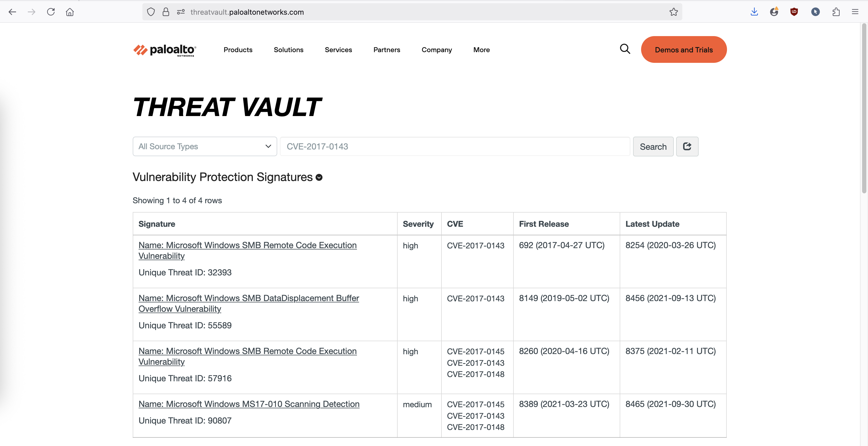Click the Palo Alto Networks logo

(165, 50)
